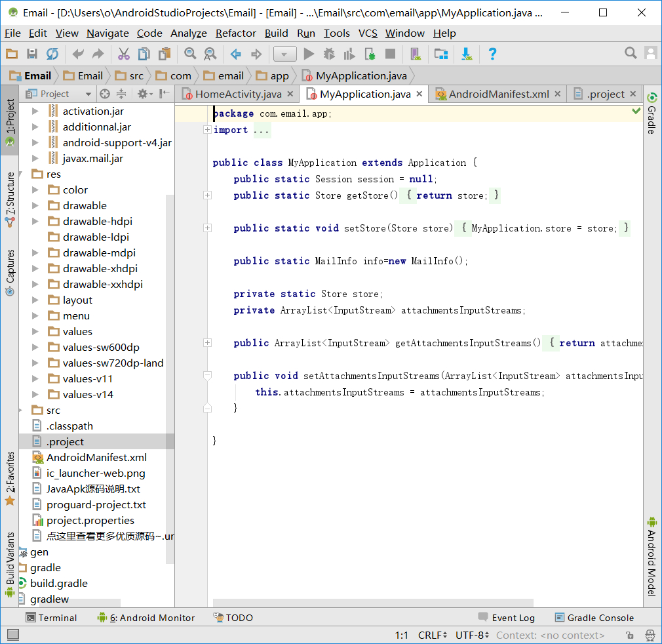
Task: Expand the drawable-hdpi folder
Action: coord(35,222)
